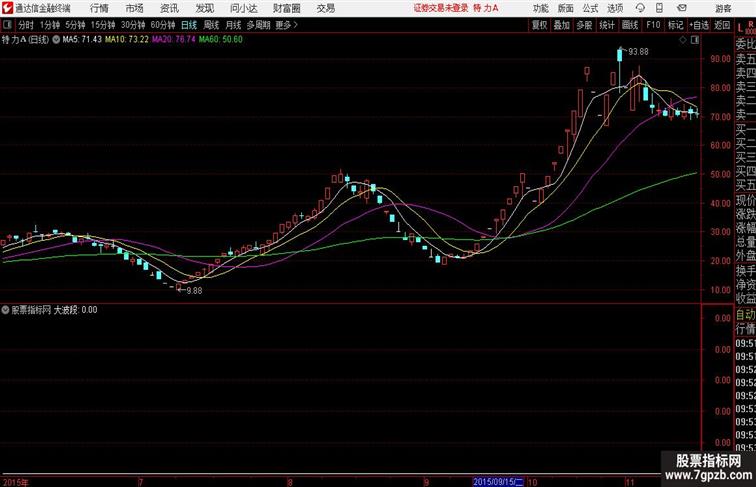Toggle the side panel icon at chart corner

pos(695,40)
